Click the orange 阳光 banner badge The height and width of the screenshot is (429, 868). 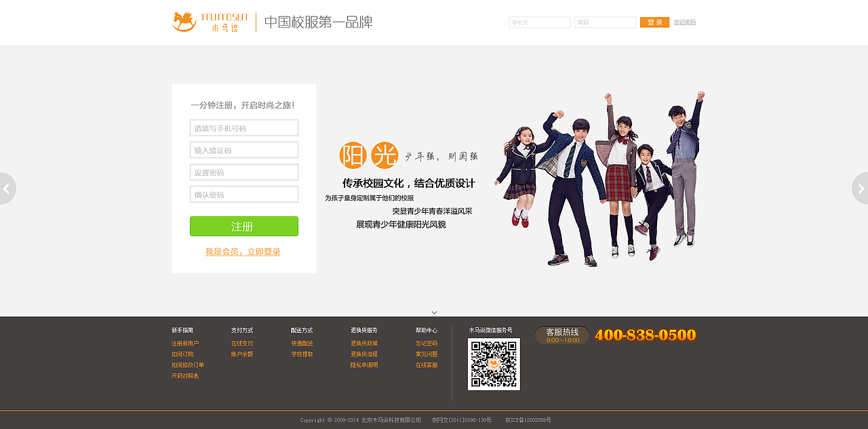[x=368, y=156]
